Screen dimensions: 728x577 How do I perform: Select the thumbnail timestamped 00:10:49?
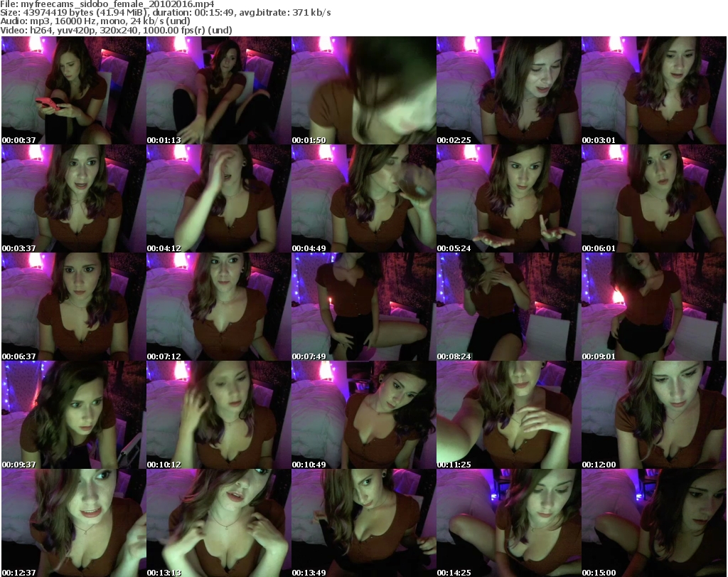click(x=363, y=415)
